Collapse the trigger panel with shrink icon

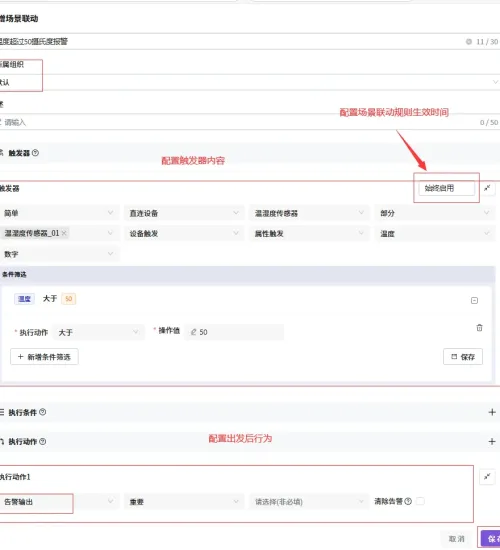(487, 188)
